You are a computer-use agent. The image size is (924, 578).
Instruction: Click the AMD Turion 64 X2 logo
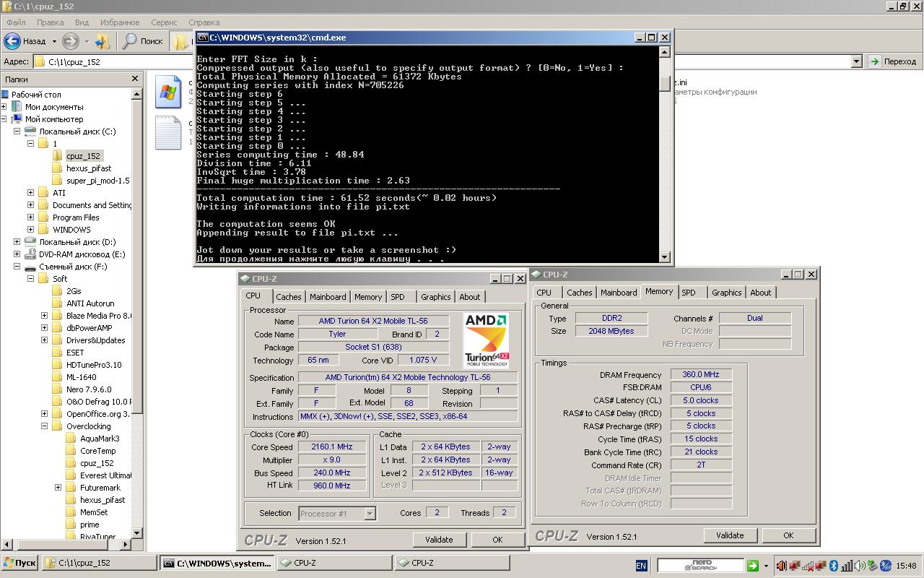[486, 341]
